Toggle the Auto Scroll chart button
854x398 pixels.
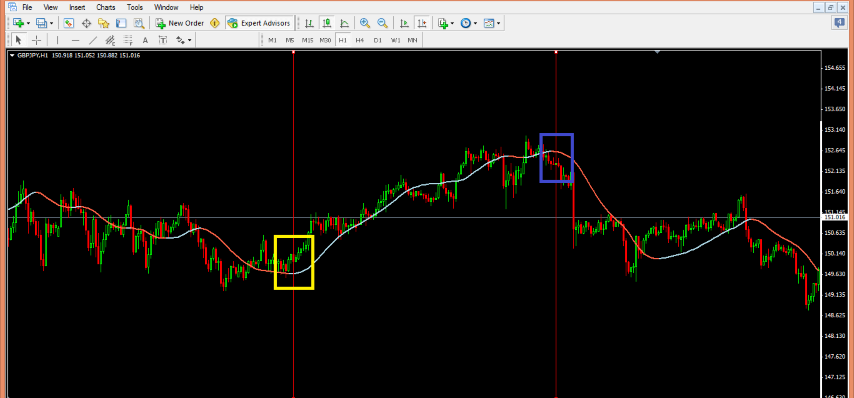pyautogui.click(x=404, y=23)
